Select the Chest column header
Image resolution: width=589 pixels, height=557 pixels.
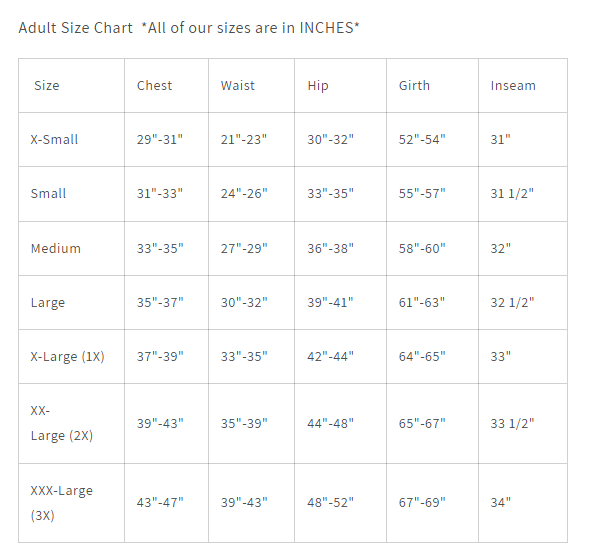coord(154,86)
